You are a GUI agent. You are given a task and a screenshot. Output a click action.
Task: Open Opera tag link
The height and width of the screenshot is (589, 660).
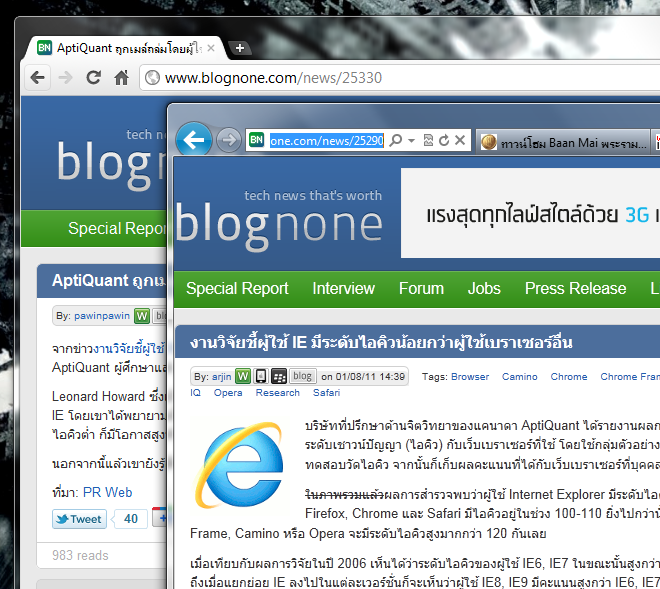(228, 392)
